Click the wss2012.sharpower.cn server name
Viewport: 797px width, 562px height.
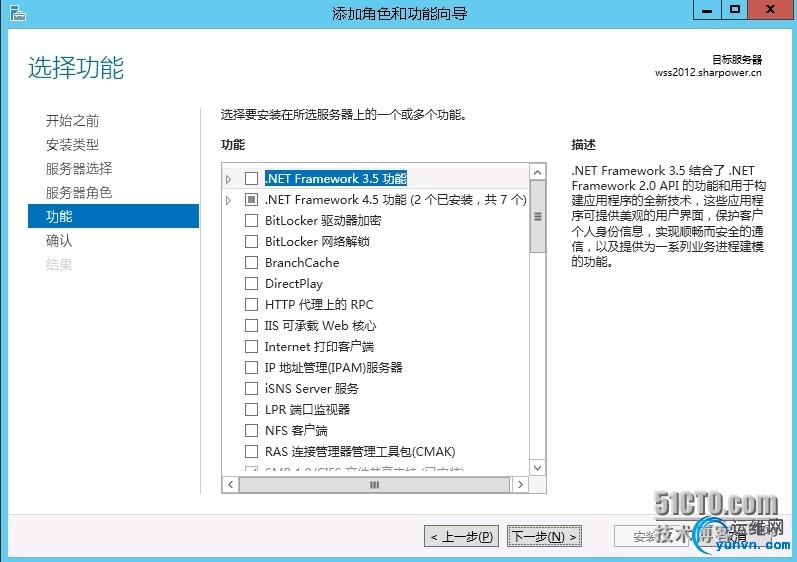tap(708, 73)
